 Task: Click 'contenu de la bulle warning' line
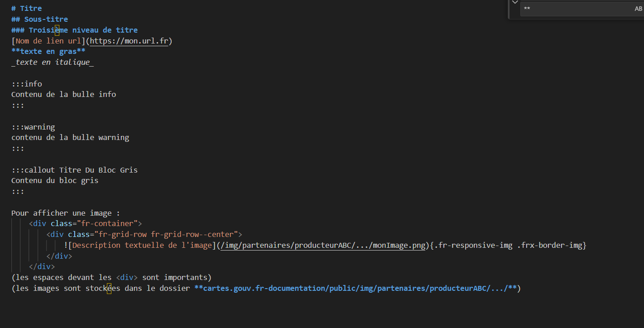pyautogui.click(x=70, y=138)
